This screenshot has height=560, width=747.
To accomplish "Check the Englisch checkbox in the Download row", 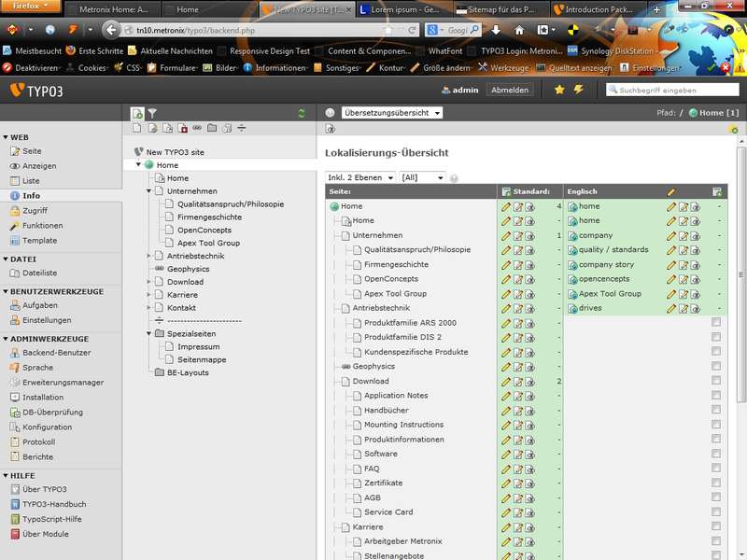I will [716, 381].
